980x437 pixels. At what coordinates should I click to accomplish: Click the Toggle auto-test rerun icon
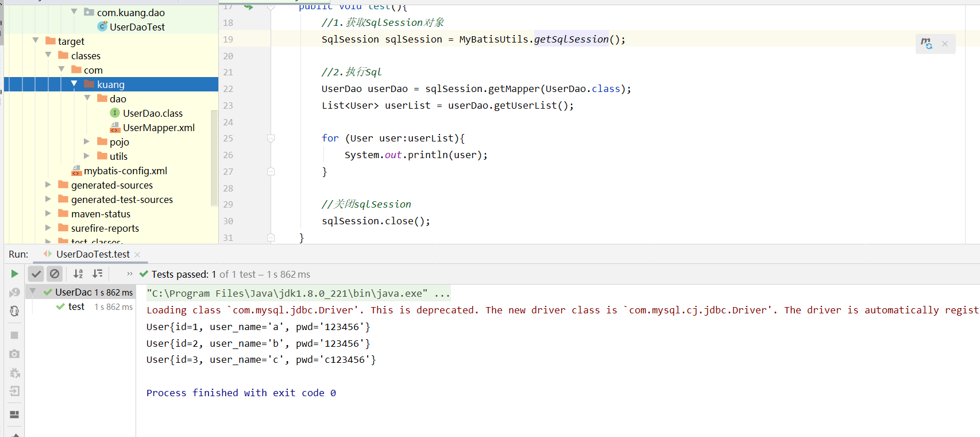point(14,311)
